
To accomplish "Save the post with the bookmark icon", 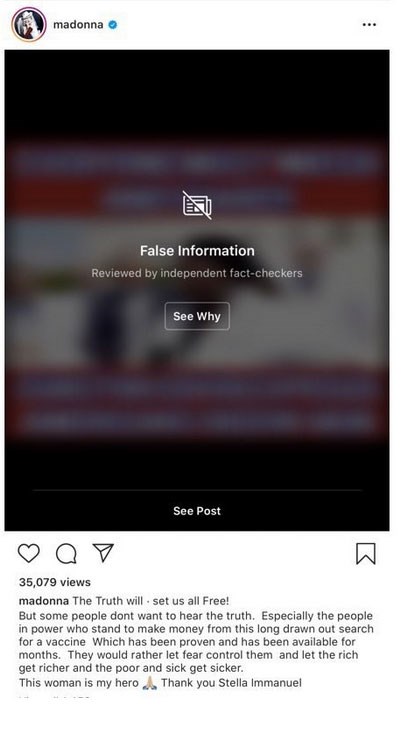I will point(366,554).
